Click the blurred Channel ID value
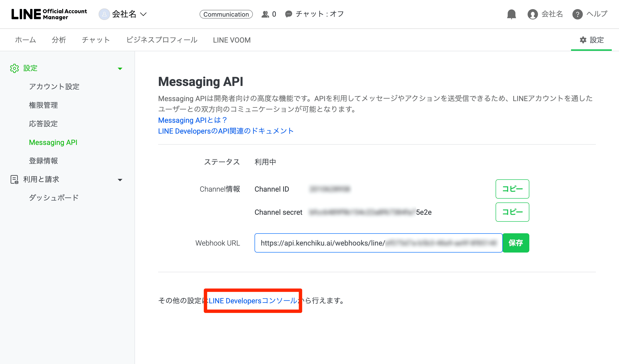619x364 pixels. (x=330, y=189)
